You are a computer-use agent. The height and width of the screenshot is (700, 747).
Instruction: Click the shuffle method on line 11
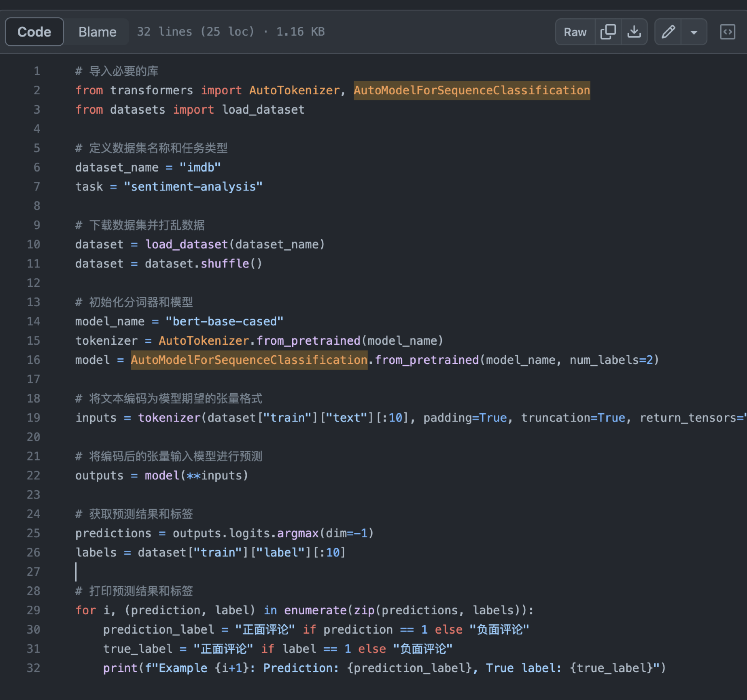point(225,264)
